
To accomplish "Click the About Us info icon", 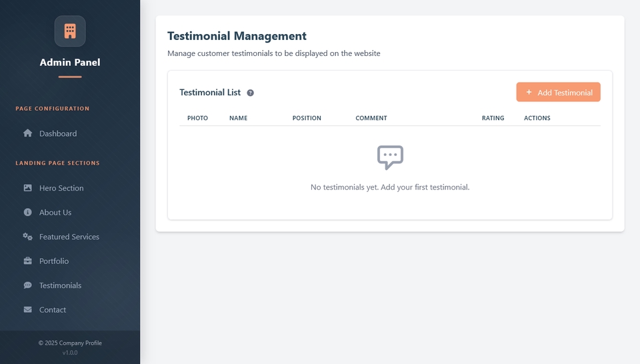I will (28, 213).
